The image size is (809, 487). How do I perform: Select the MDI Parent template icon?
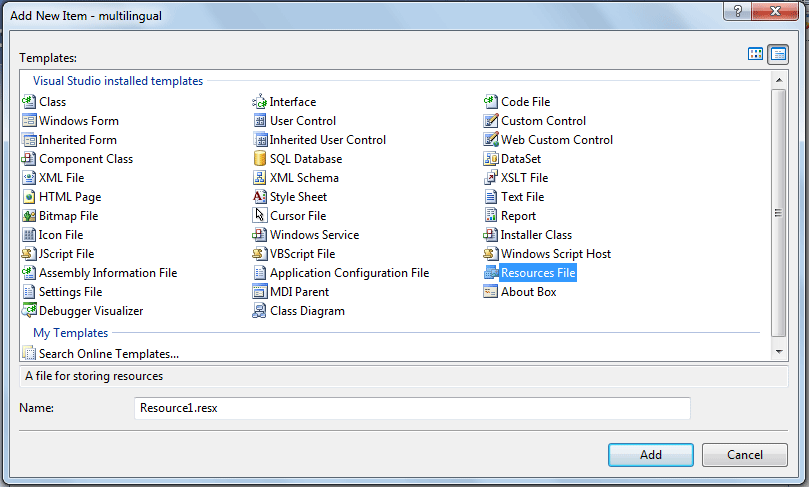260,292
